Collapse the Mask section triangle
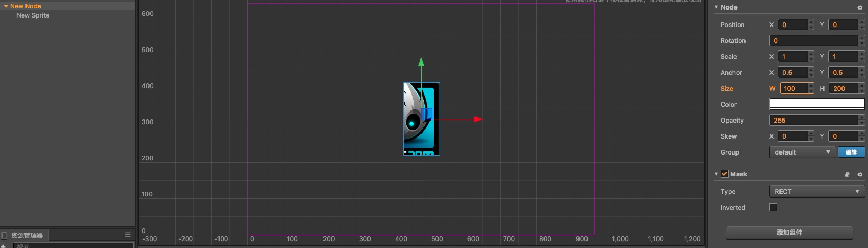This screenshot has width=868, height=248. pos(716,174)
